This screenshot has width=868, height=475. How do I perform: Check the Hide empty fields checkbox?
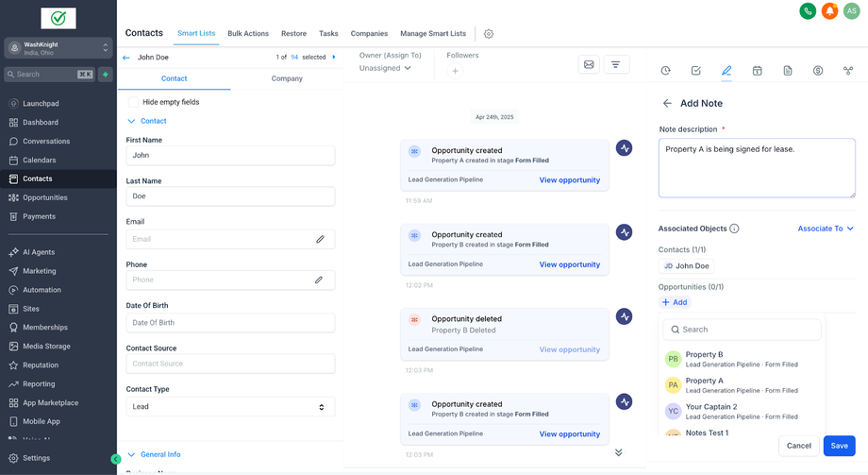tap(134, 102)
